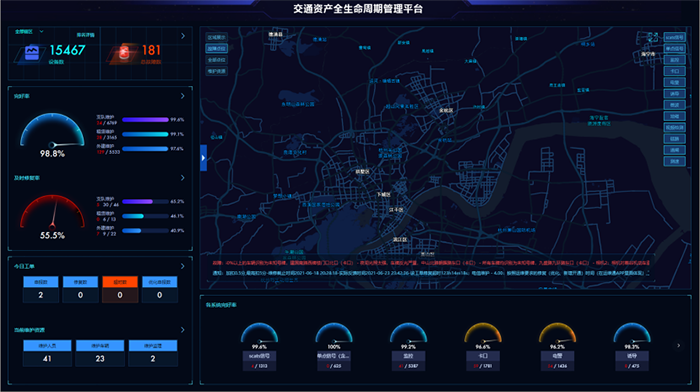This screenshot has width=700, height=392.
Task: Click the purple 99.6% progress bar
Action: coord(145,120)
